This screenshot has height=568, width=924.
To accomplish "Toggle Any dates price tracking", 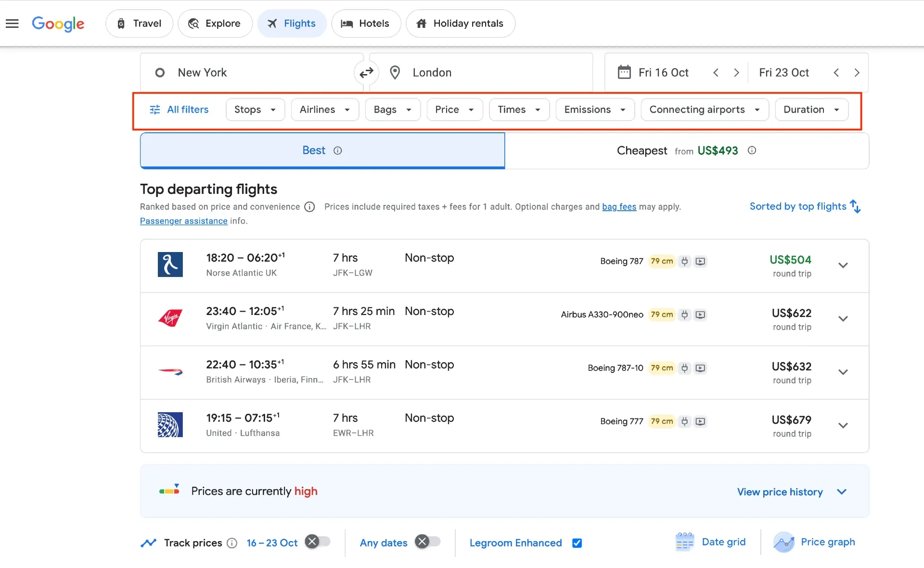I will tap(428, 542).
